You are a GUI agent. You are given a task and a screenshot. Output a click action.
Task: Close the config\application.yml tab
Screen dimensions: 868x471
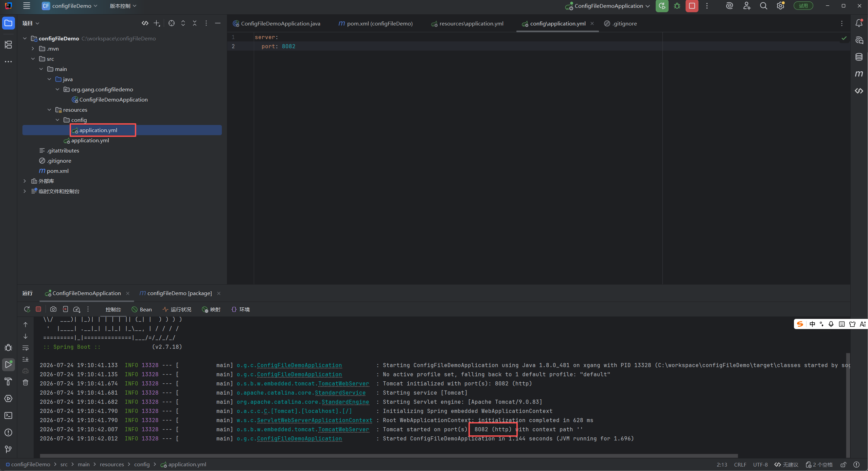[592, 23]
